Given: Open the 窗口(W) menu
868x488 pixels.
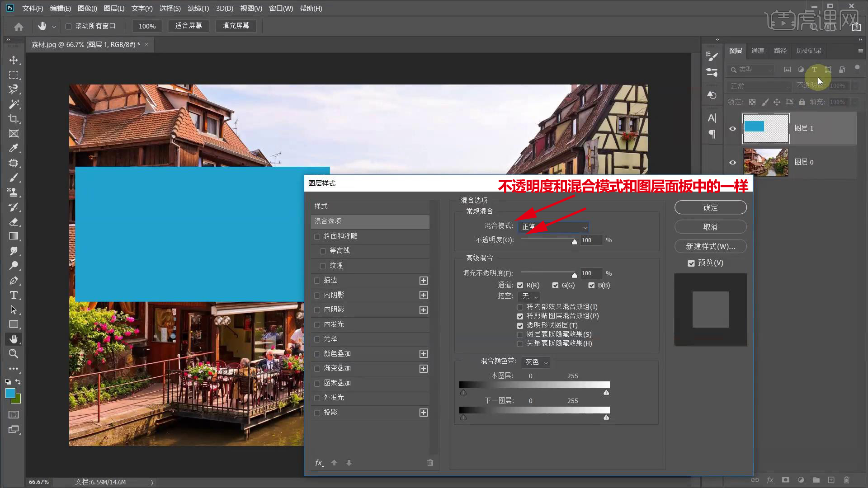Looking at the screenshot, I should (281, 9).
